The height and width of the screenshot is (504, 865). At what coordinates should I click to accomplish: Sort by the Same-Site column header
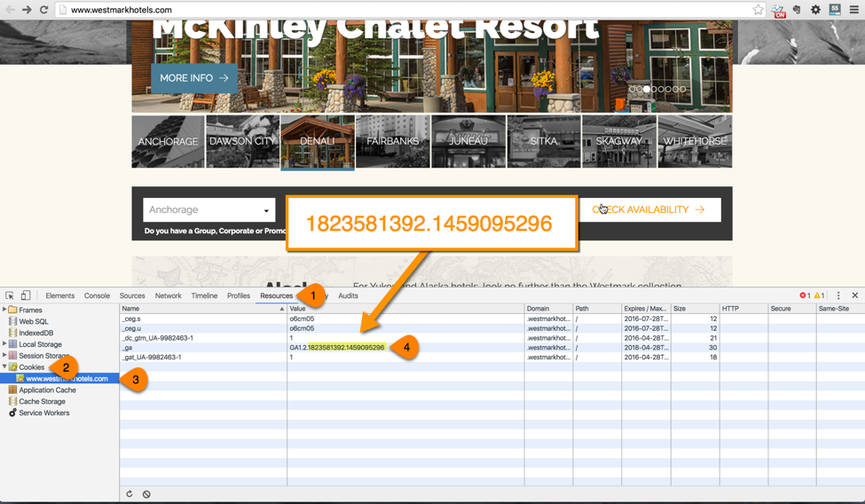tap(840, 309)
